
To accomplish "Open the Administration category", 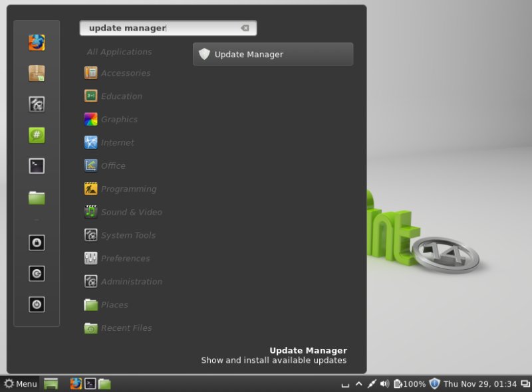I will (131, 282).
